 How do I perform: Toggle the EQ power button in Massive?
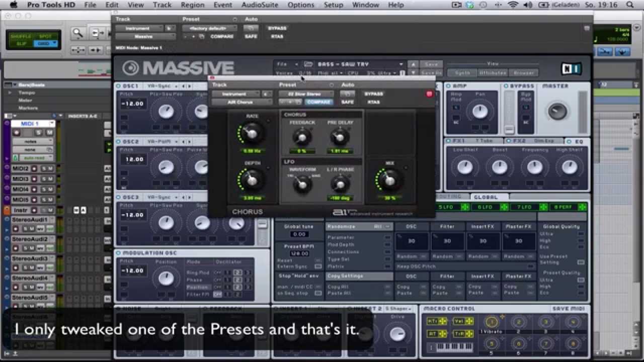click(x=570, y=141)
